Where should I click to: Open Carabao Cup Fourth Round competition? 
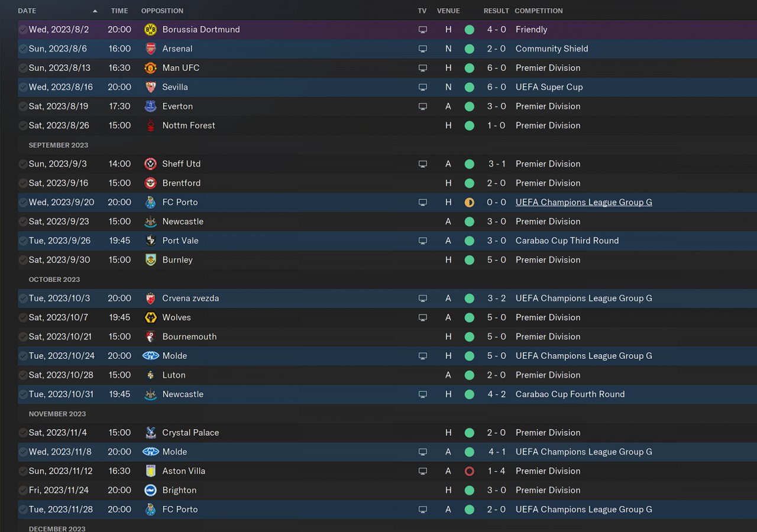tap(570, 394)
